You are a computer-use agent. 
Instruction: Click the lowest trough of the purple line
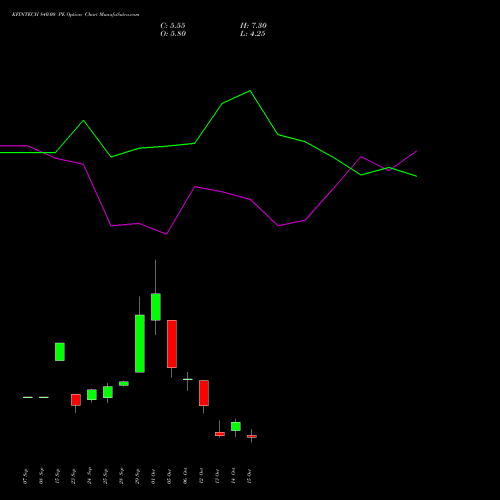[x=166, y=234]
